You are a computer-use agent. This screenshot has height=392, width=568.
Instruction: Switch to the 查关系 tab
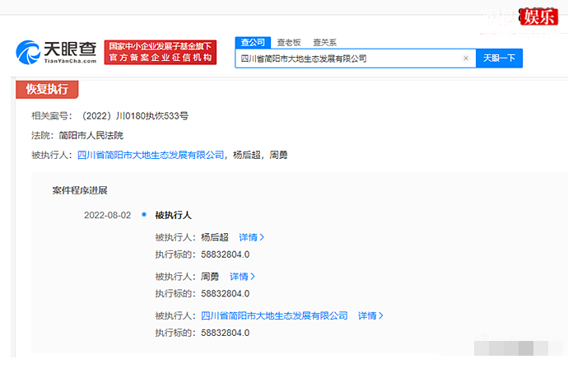(x=324, y=43)
